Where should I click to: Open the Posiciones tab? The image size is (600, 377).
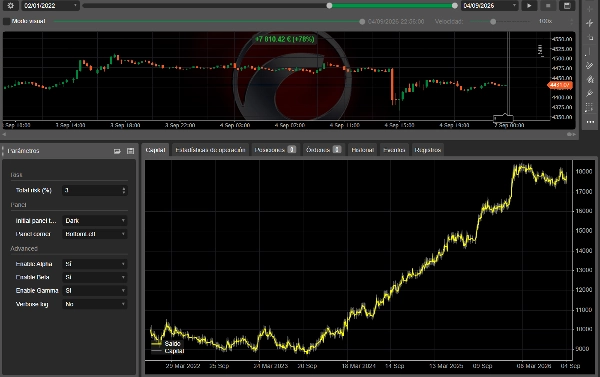click(x=275, y=150)
